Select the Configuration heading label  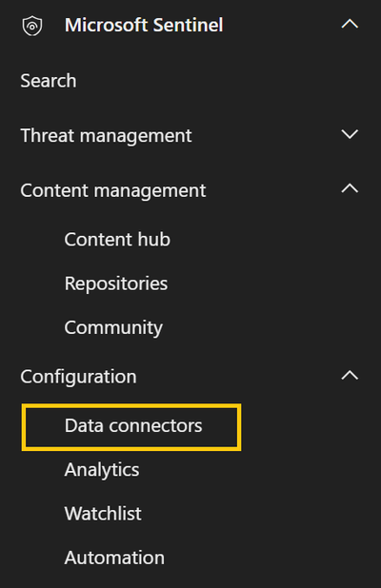(78, 377)
